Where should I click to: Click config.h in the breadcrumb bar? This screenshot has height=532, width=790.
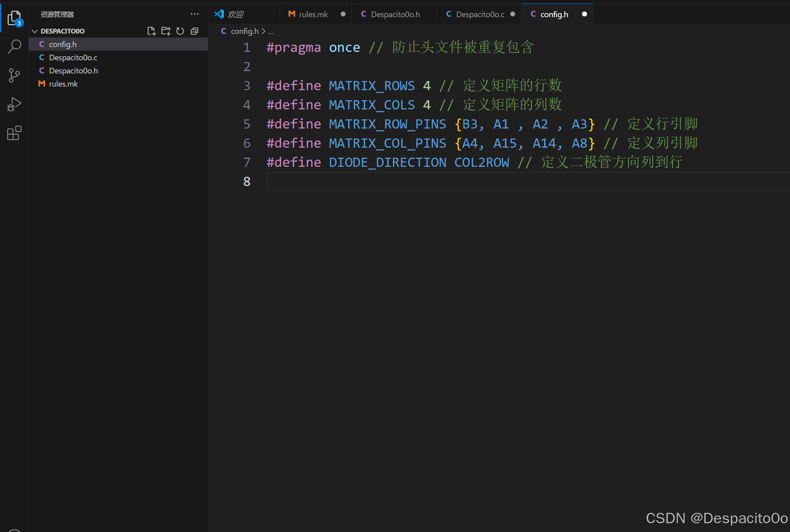(x=244, y=31)
